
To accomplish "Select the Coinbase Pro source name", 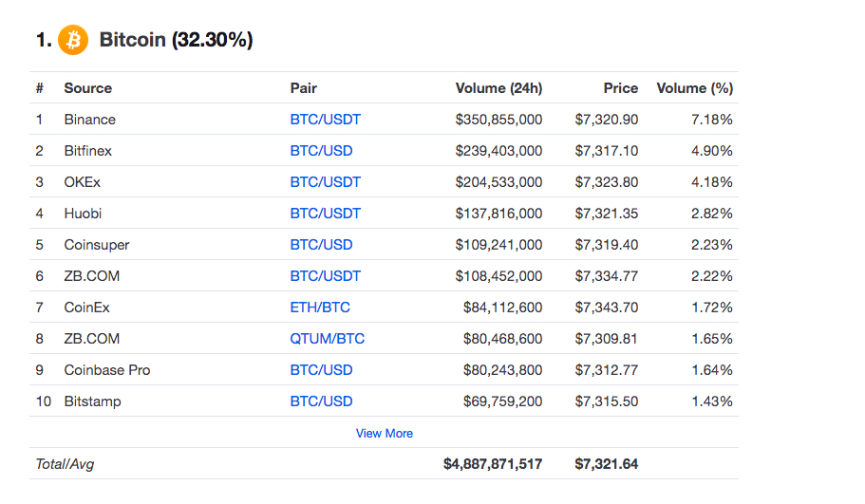I will (107, 370).
